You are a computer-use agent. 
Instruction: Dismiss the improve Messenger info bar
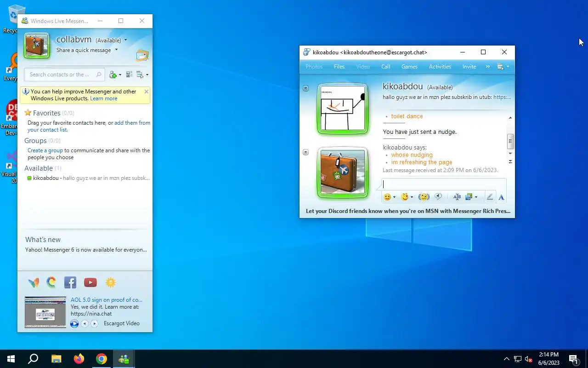click(147, 92)
